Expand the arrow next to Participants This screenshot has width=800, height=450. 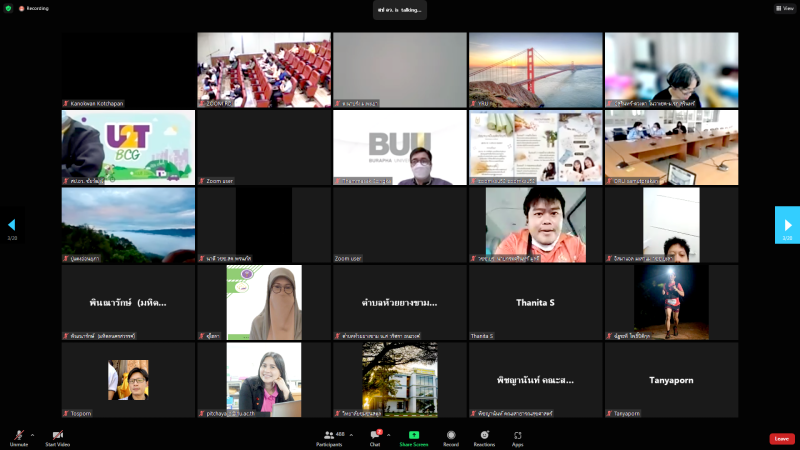coord(351,435)
